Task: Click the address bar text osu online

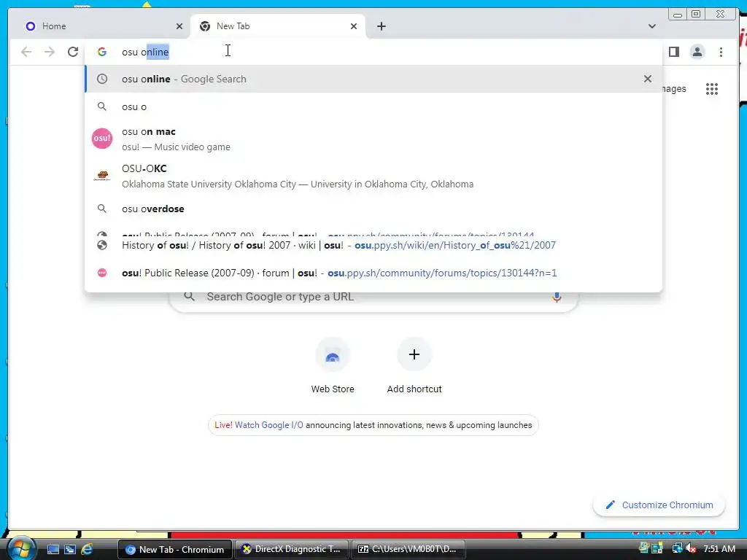Action: [145, 52]
